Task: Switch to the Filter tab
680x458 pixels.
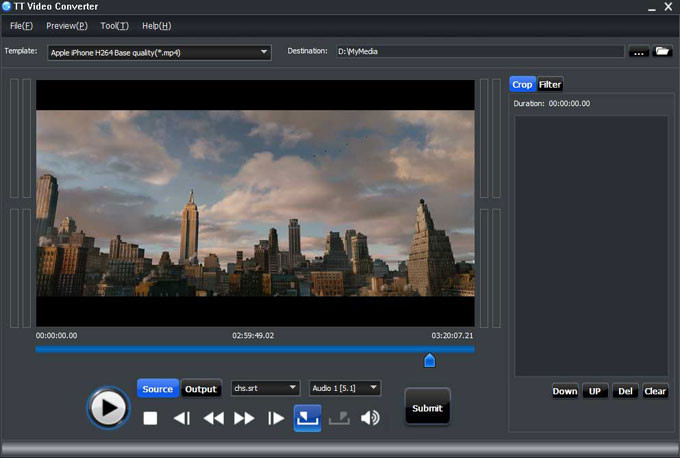Action: 550,84
